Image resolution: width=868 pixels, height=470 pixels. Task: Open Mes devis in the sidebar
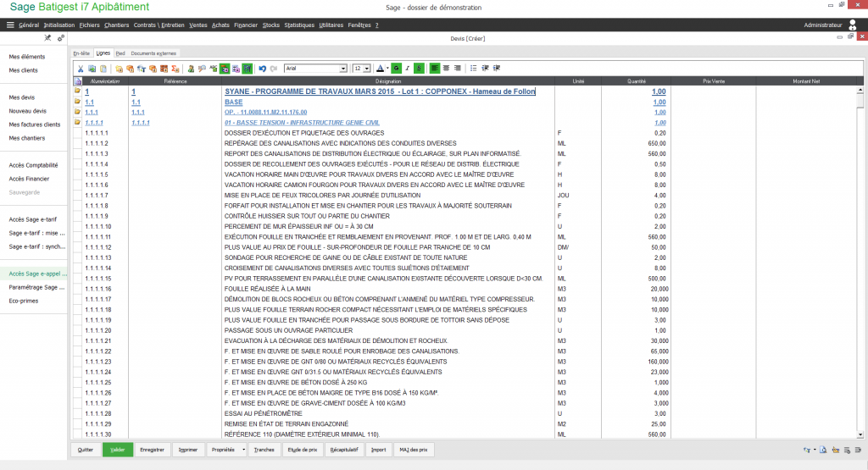pyautogui.click(x=21, y=97)
